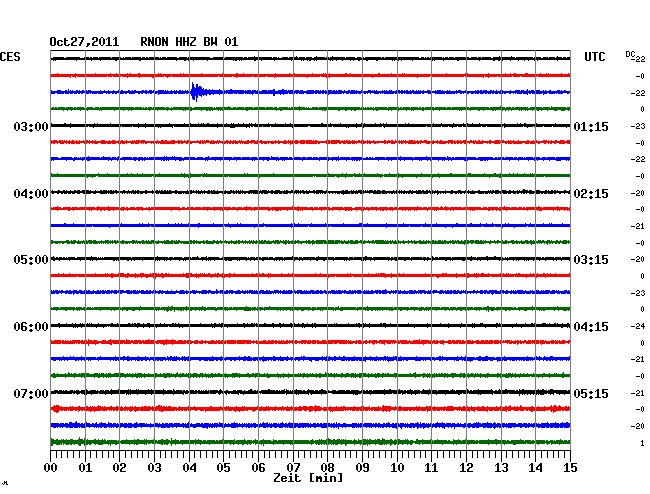Viewport: 650px width, 494px height.
Task: Click the CES time zone header
Action: 10,57
